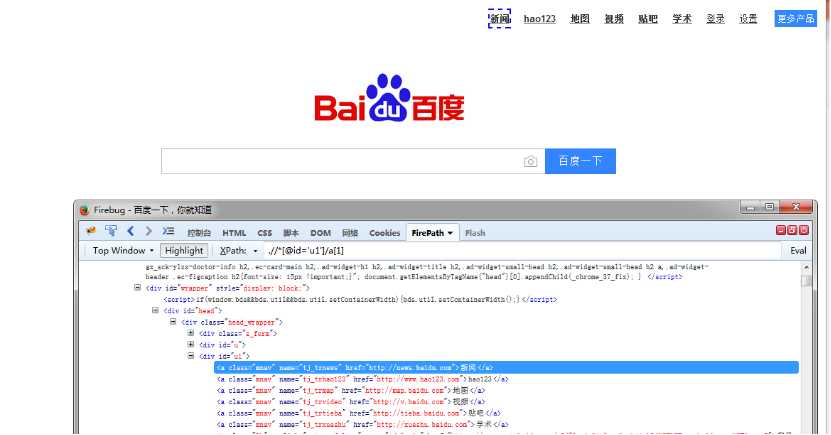
Task: Select the highlighted tj_trnews anchor row
Action: [x=506, y=367]
